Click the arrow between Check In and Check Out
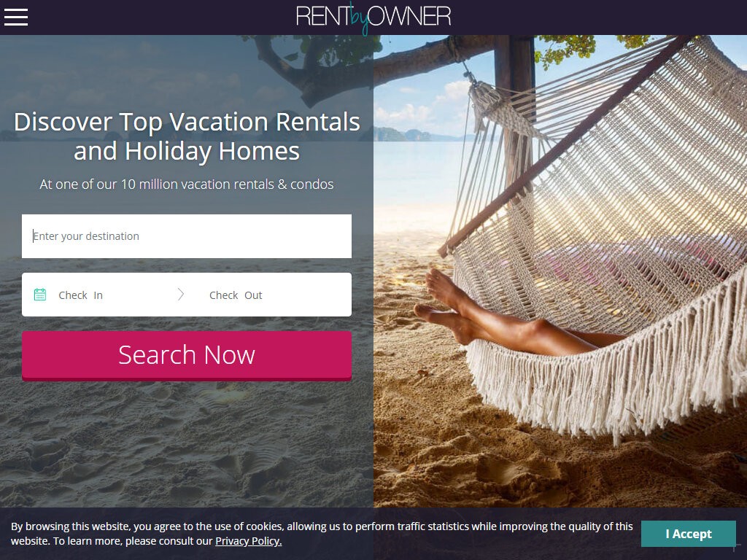 pyautogui.click(x=181, y=295)
